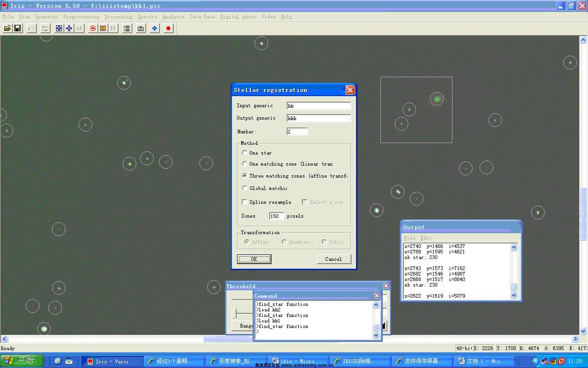Click the x1 zoom toolbar icon
Viewport: 588px width, 368px height.
click(x=79, y=29)
